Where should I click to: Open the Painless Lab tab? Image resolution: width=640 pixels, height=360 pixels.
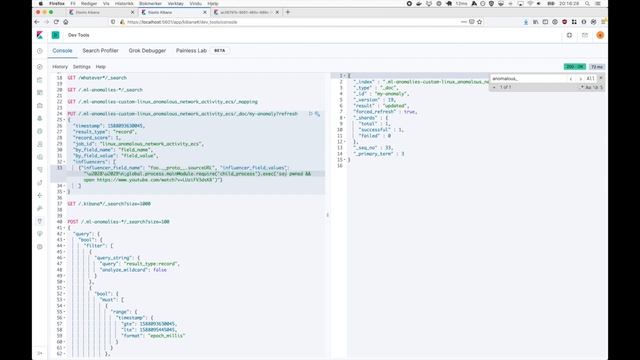191,51
